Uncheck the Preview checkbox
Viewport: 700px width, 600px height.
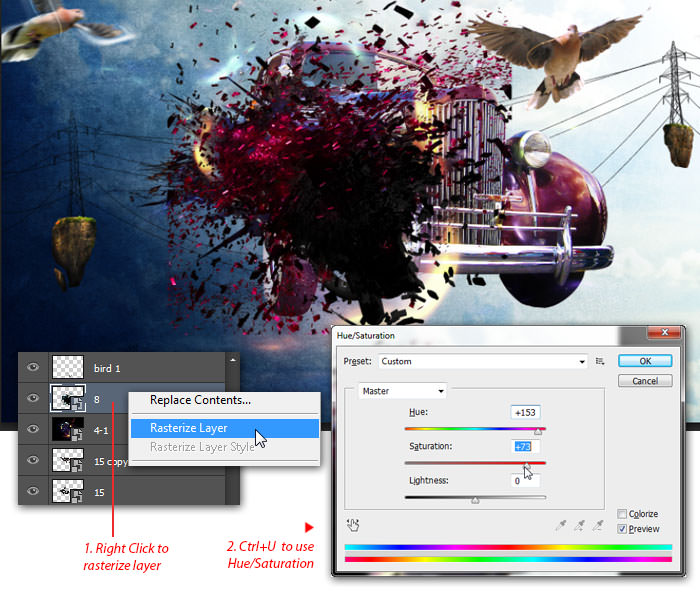click(622, 529)
